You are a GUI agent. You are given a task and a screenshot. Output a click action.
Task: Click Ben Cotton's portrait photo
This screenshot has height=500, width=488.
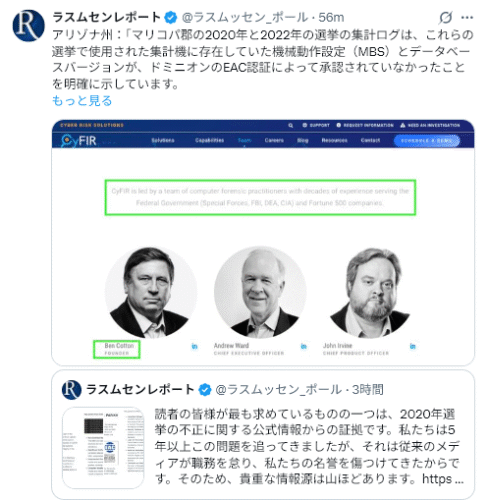pos(151,292)
